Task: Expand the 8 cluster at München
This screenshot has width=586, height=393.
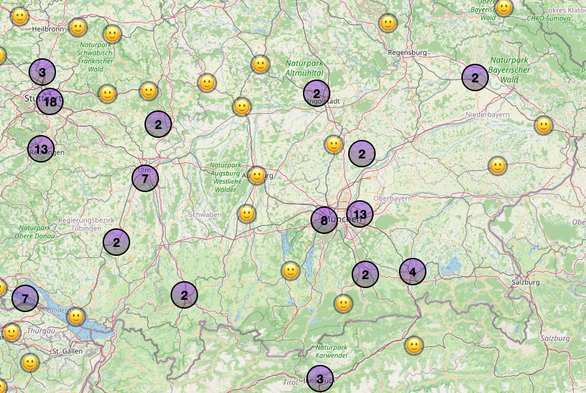Action: 324,220
